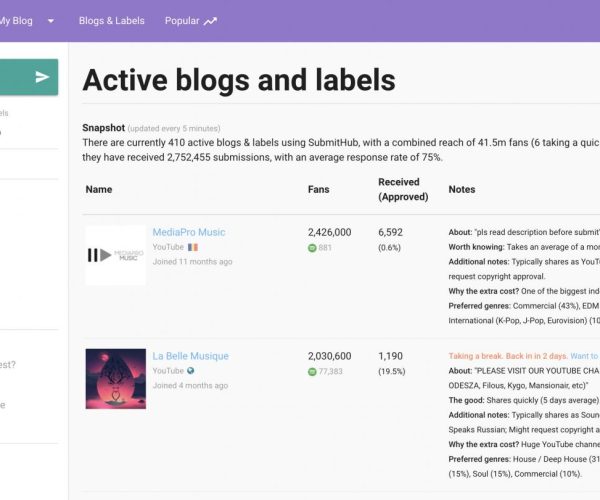Click the 2,426,000 fans value
Viewport: 600px width, 500px height.
click(329, 232)
